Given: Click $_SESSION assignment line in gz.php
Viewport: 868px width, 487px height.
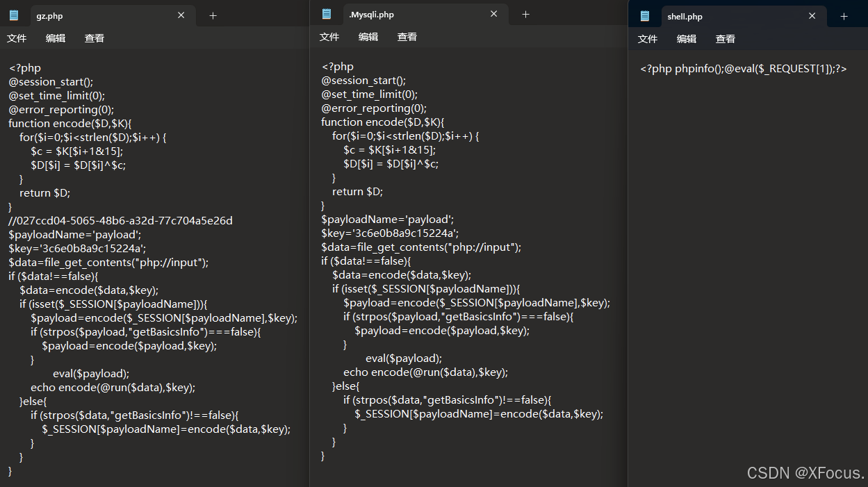Looking at the screenshot, I should click(166, 429).
